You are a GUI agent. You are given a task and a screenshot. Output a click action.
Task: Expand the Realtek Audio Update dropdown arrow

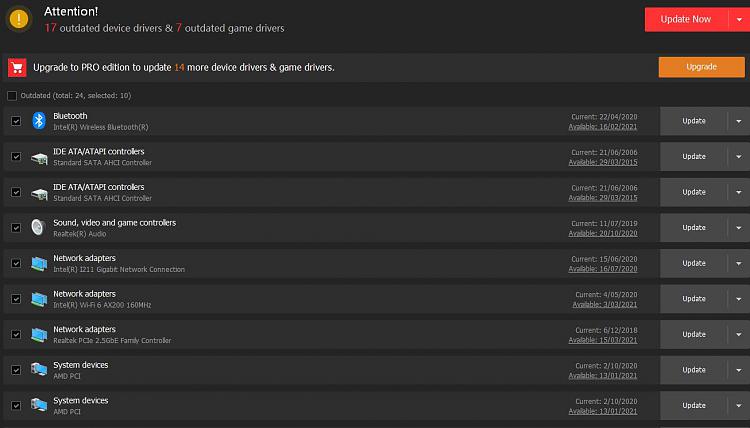point(739,228)
